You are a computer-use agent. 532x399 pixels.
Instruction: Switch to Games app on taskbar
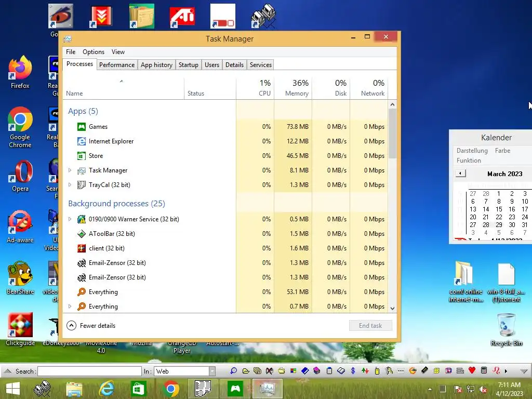(x=235, y=389)
